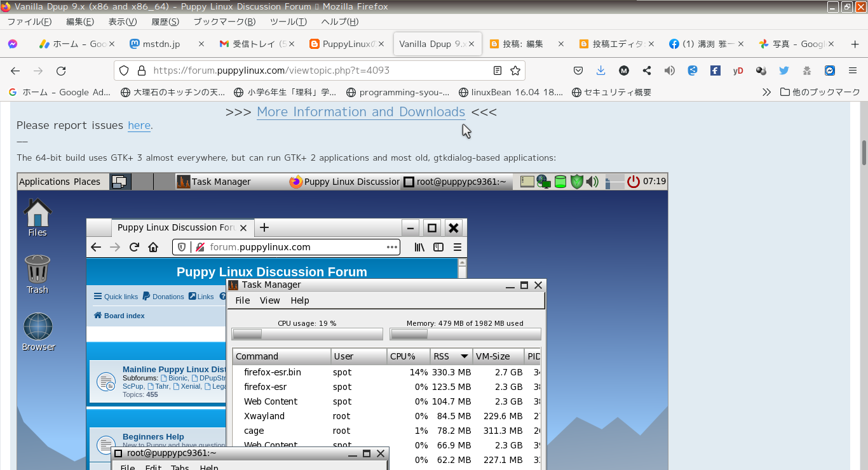The image size is (868, 470).
Task: Click the Twitter bird extension icon
Action: pyautogui.click(x=783, y=71)
